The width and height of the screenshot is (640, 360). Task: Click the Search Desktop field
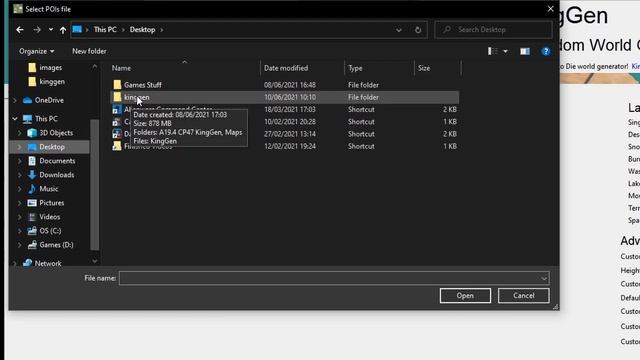tap(493, 30)
